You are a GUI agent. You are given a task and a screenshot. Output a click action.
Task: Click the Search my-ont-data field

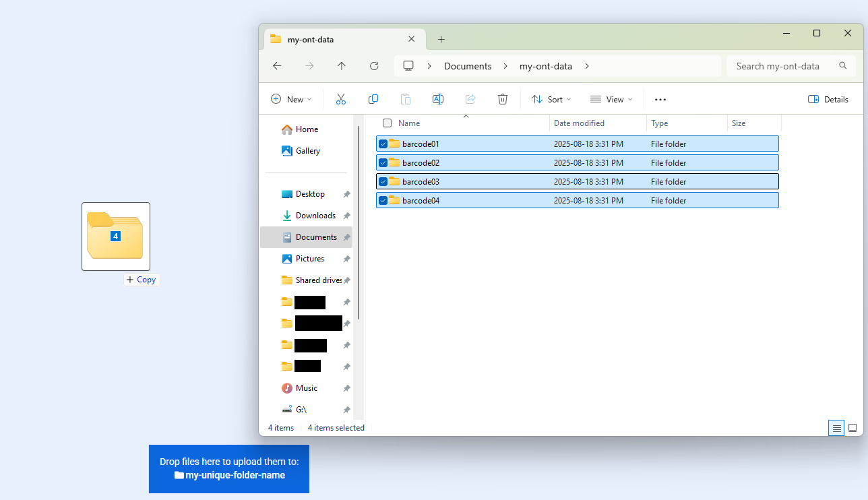point(782,66)
